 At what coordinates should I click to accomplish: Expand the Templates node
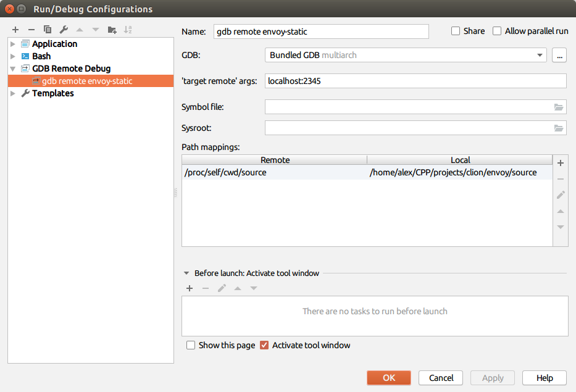14,93
